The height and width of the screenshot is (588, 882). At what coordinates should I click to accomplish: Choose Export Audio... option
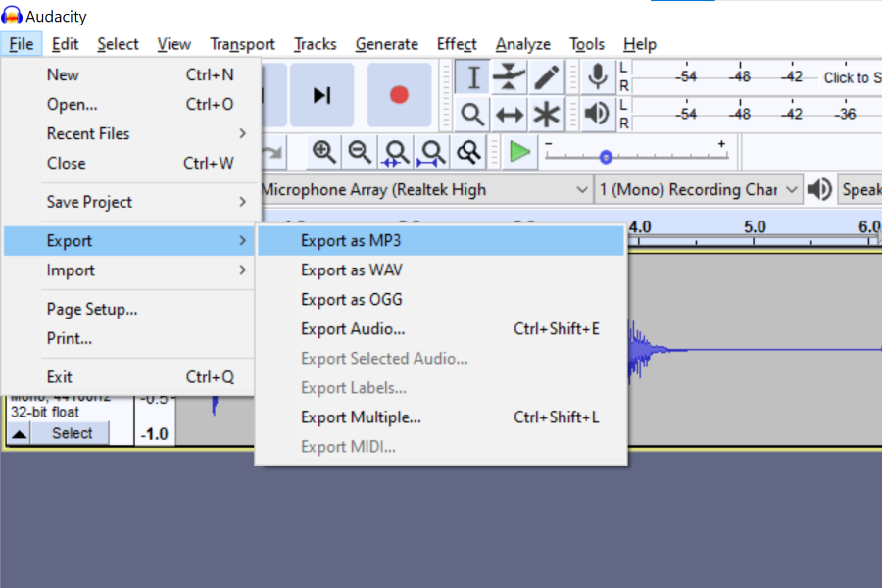tap(441, 329)
